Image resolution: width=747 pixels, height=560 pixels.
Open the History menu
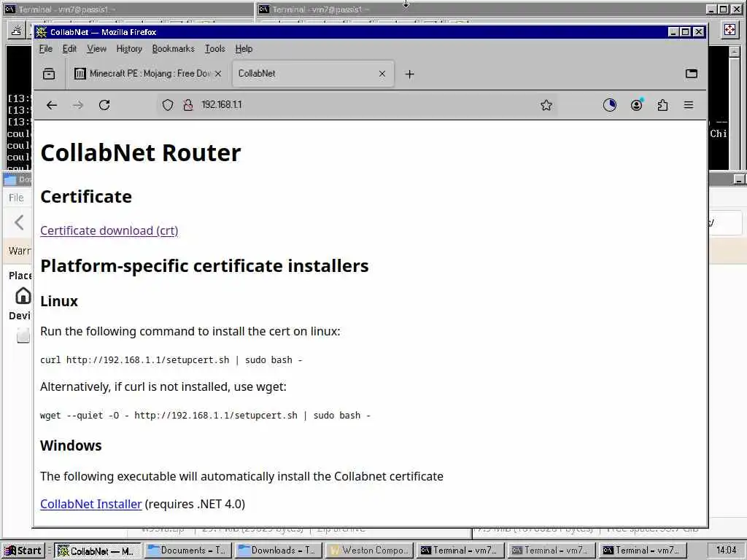pyautogui.click(x=129, y=49)
